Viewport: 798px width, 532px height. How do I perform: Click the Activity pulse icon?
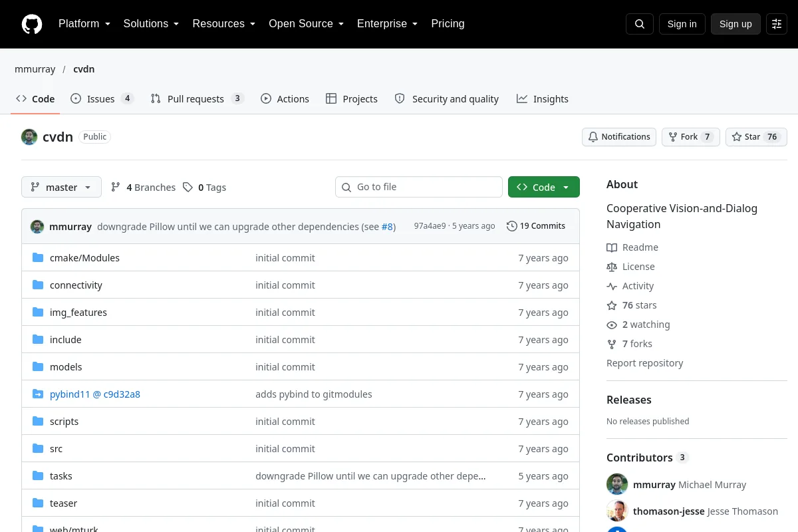[x=612, y=286]
